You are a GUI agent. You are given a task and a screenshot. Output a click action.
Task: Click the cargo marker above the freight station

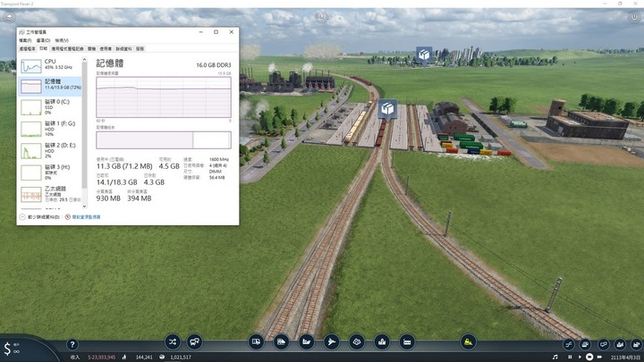(x=387, y=109)
